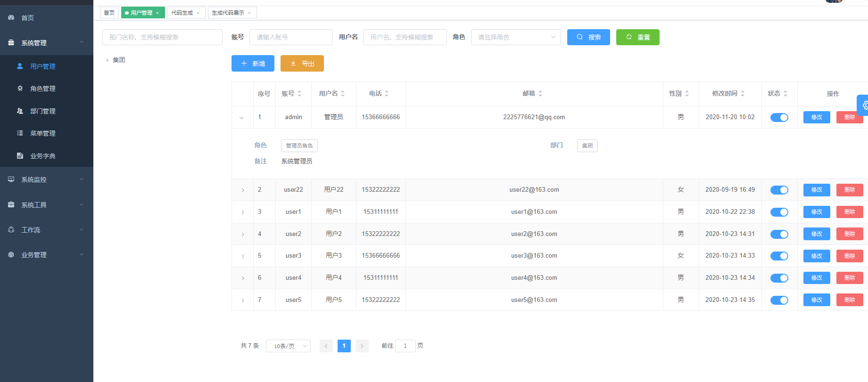This screenshot has width=868, height=382.
Task: Toggle status switch for admin
Action: click(x=779, y=117)
